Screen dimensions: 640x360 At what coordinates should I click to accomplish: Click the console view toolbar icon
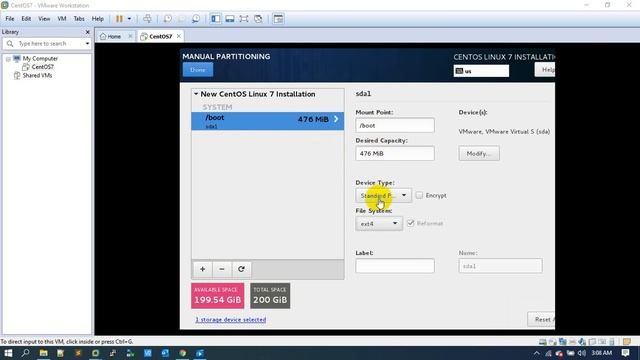click(x=278, y=19)
